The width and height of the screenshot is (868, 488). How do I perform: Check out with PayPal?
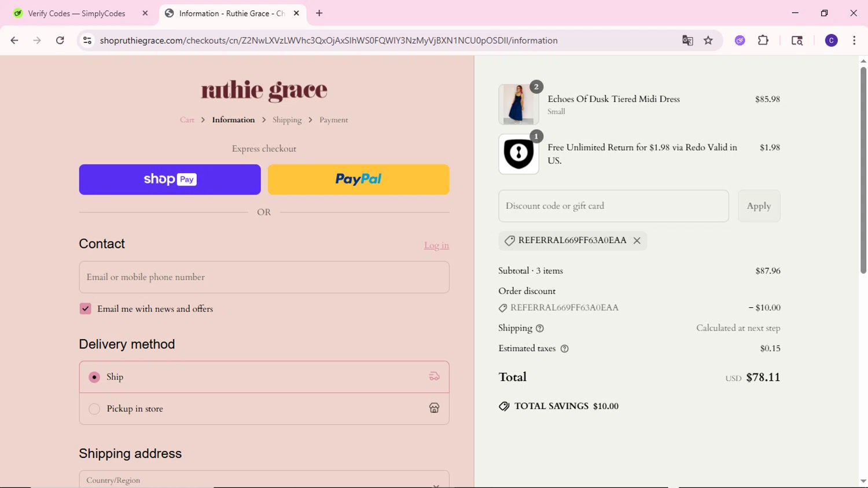pyautogui.click(x=358, y=179)
